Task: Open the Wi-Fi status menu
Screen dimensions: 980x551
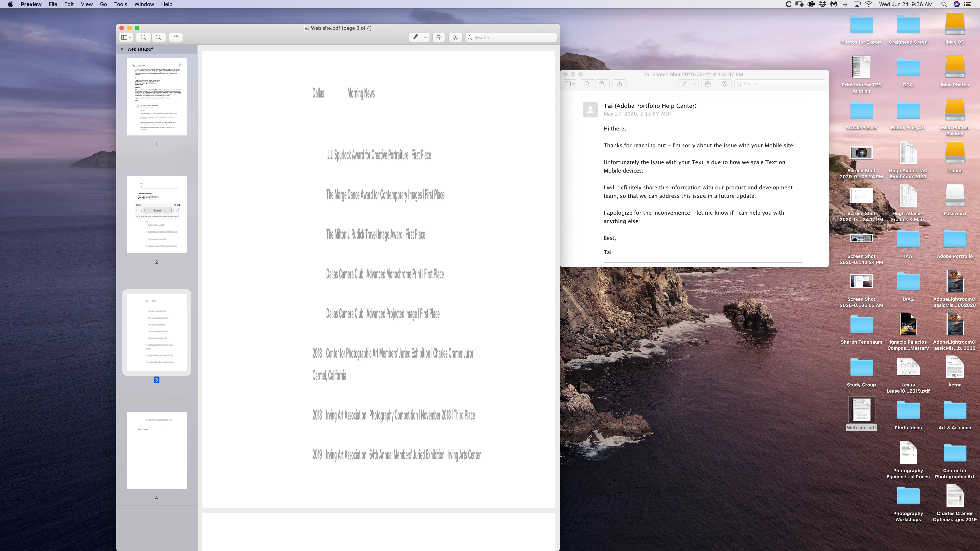Action: (x=869, y=4)
